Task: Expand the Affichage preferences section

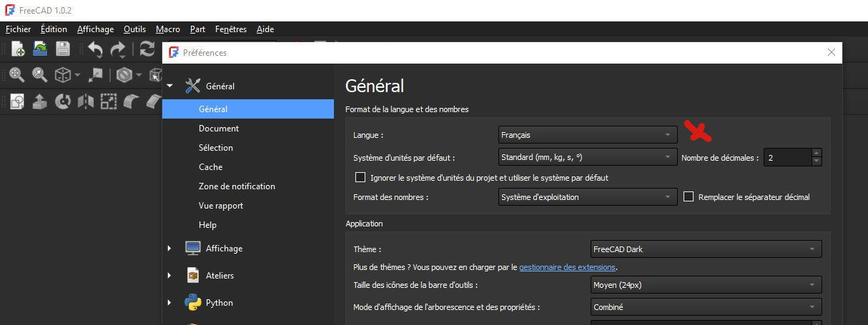Action: click(x=169, y=249)
